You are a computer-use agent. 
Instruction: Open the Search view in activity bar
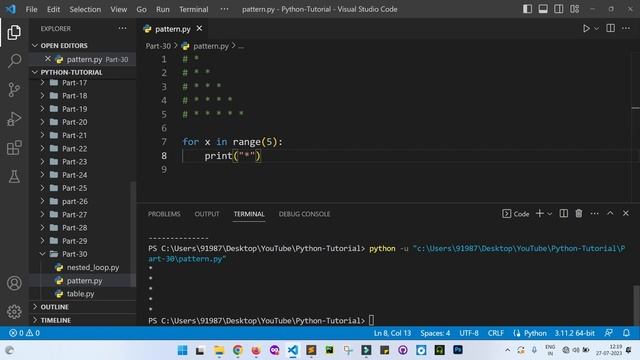click(x=14, y=61)
